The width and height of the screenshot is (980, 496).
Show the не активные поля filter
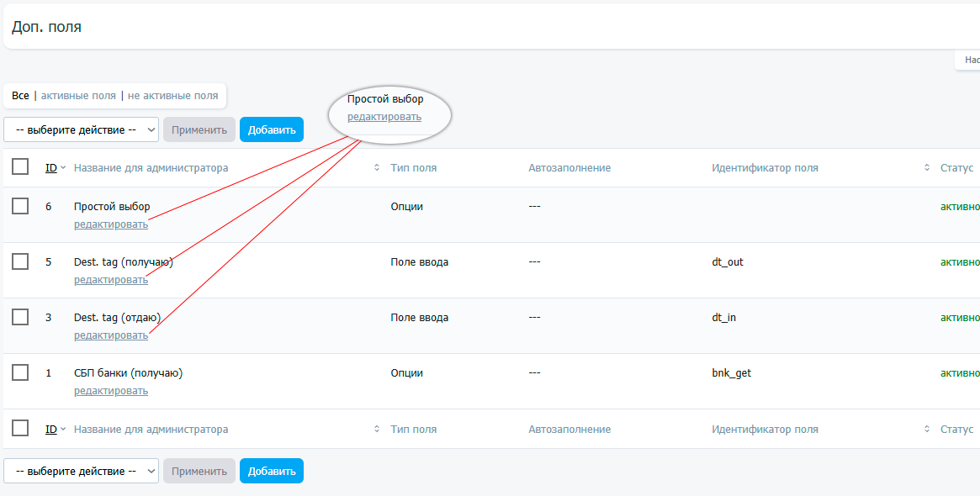point(172,96)
